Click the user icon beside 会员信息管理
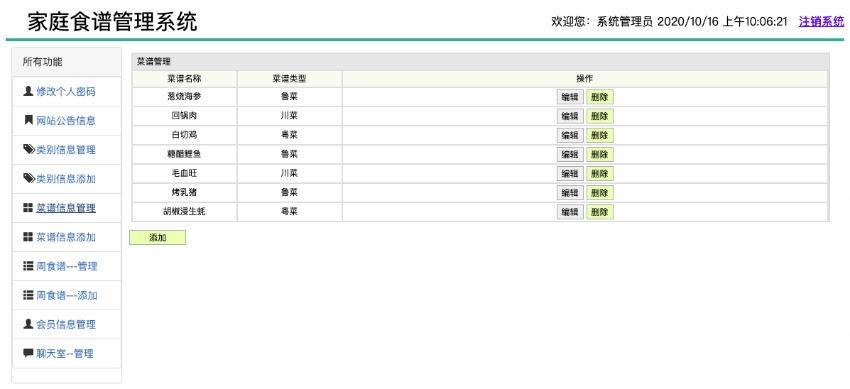850x389 pixels. pos(28,324)
